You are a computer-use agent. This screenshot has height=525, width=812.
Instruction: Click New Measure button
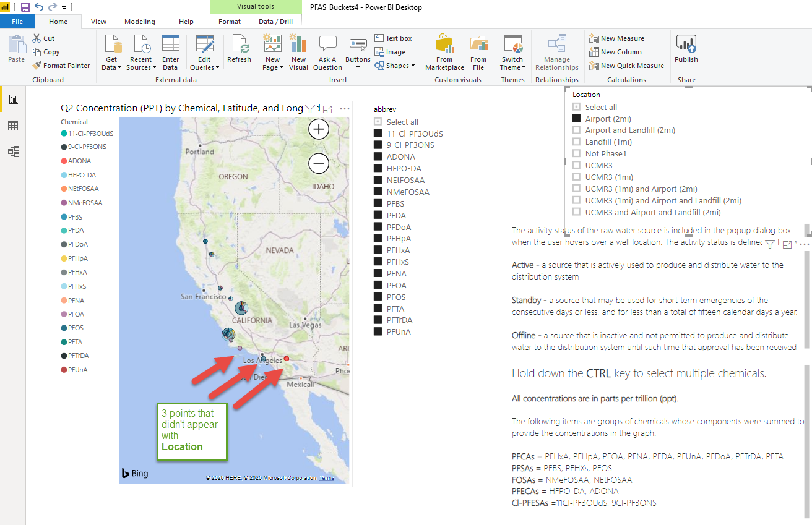click(617, 38)
